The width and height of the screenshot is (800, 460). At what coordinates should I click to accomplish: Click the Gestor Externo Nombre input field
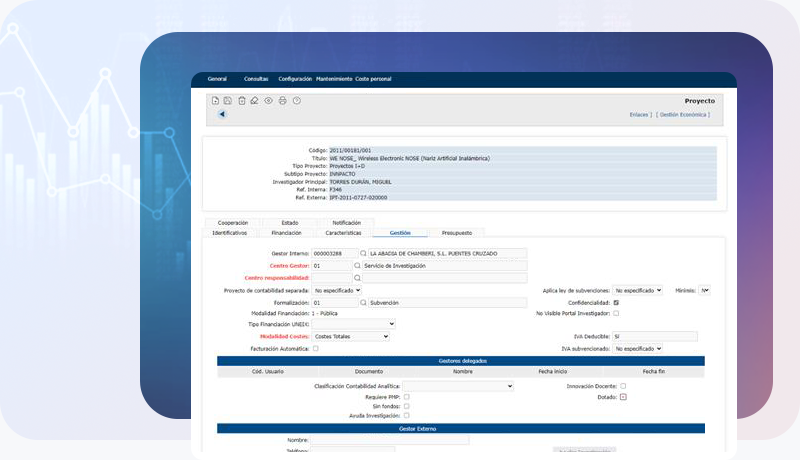pos(389,440)
